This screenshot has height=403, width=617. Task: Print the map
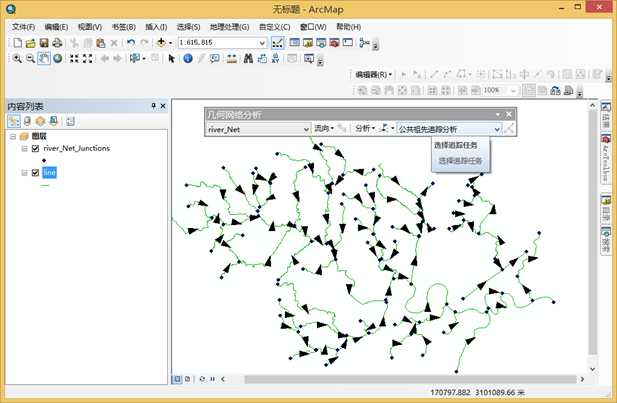(x=57, y=43)
